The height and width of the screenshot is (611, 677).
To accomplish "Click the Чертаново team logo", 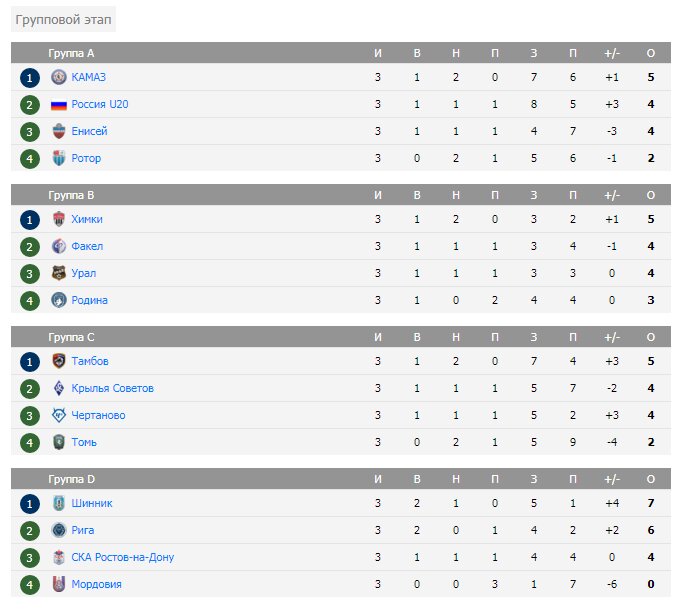I will 59,415.
